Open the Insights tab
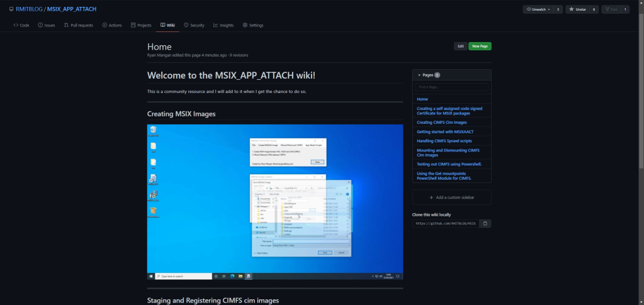 (x=223, y=25)
